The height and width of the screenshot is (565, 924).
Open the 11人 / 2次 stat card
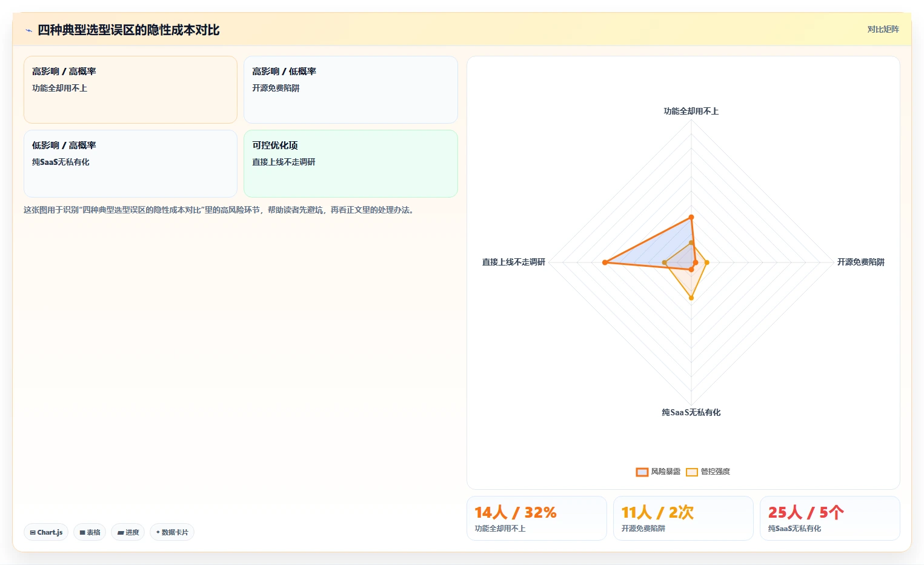coord(683,518)
